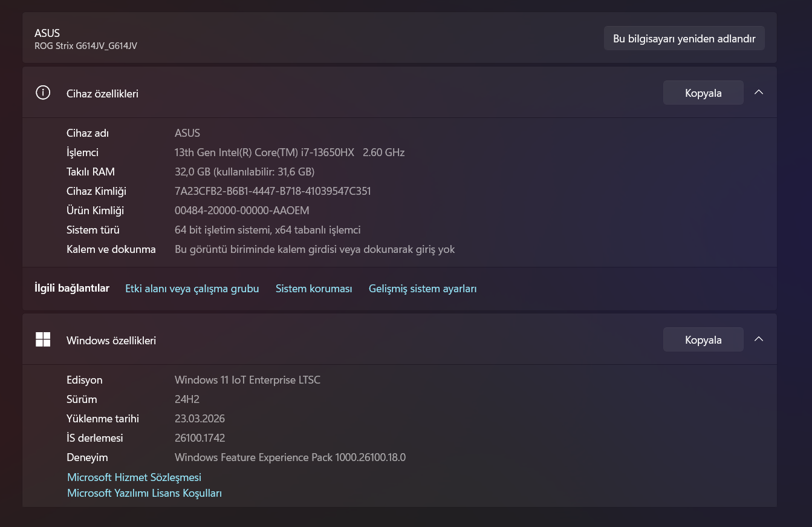This screenshot has height=527, width=812.
Task: Click the Sürüm label
Action: click(82, 399)
